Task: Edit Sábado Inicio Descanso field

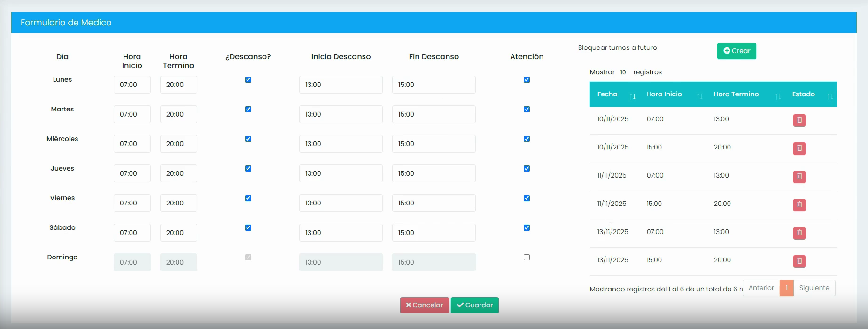Action: [x=341, y=233]
